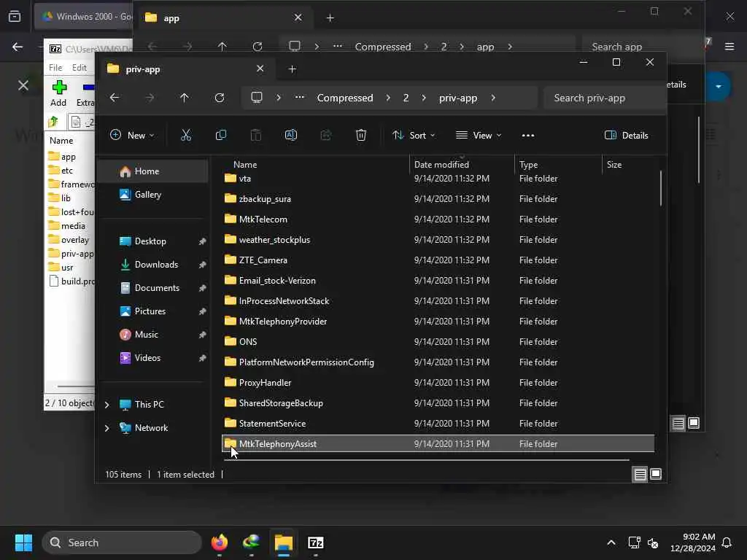The image size is (747, 560).
Task: Click the This PC monitor icon in priv-app address bar
Action: (257, 98)
